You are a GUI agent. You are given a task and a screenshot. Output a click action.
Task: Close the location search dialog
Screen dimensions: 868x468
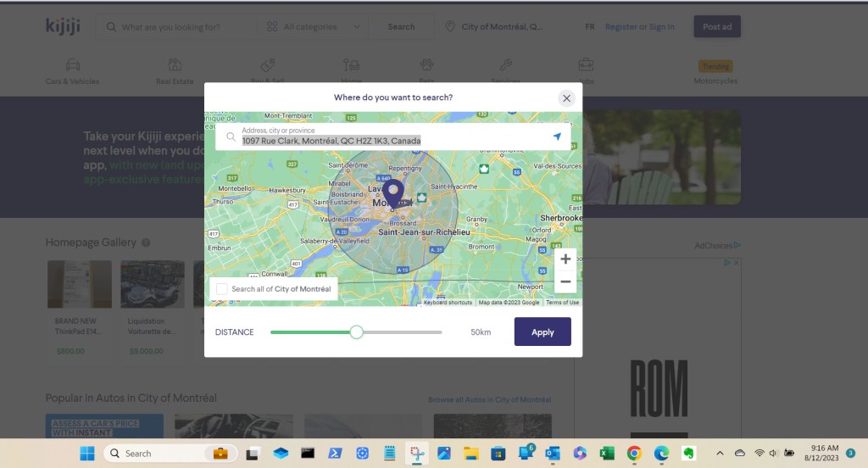567,97
